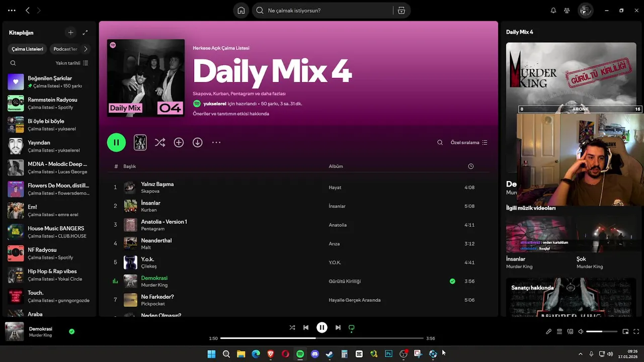Screen dimensions: 644x362
Task: Show more library filters with chevron
Action: click(x=86, y=49)
